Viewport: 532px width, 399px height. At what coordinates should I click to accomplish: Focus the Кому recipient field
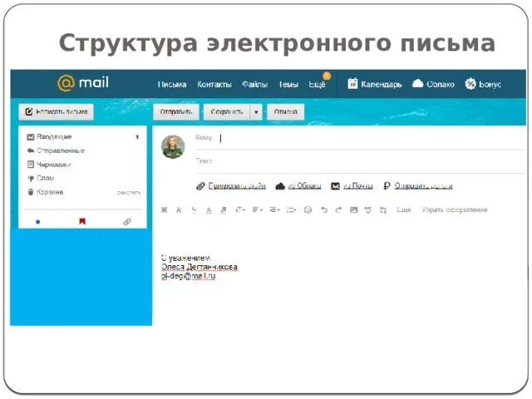(360, 138)
